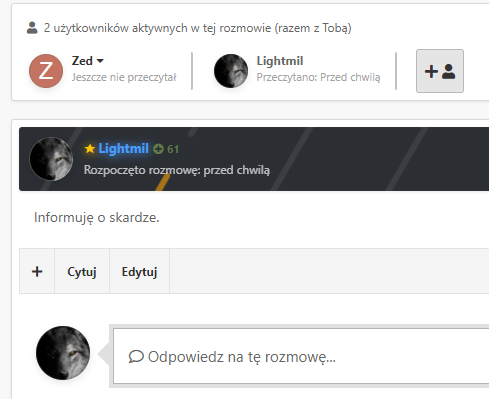Click the green plus reputation icon
This screenshot has height=399, width=489.
(x=158, y=149)
